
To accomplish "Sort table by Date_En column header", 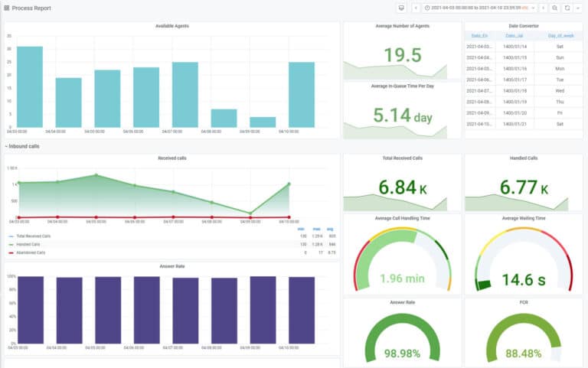I will [480, 35].
